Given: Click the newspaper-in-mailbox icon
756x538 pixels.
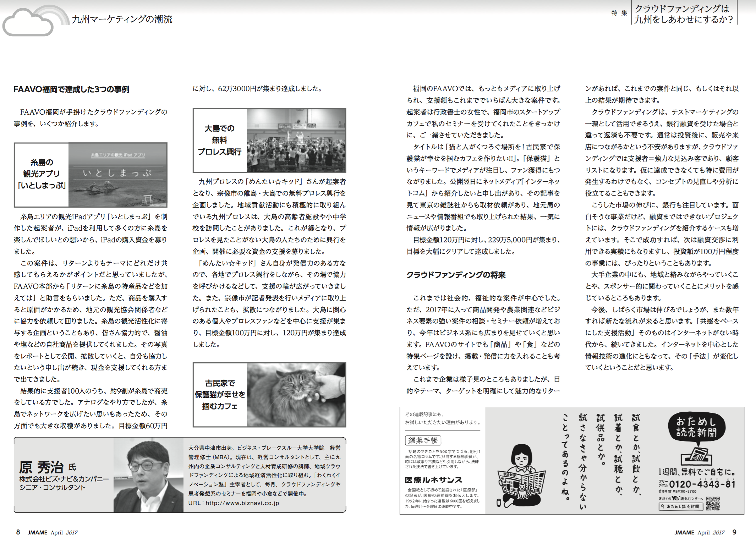Looking at the screenshot, I should click(x=696, y=456).
